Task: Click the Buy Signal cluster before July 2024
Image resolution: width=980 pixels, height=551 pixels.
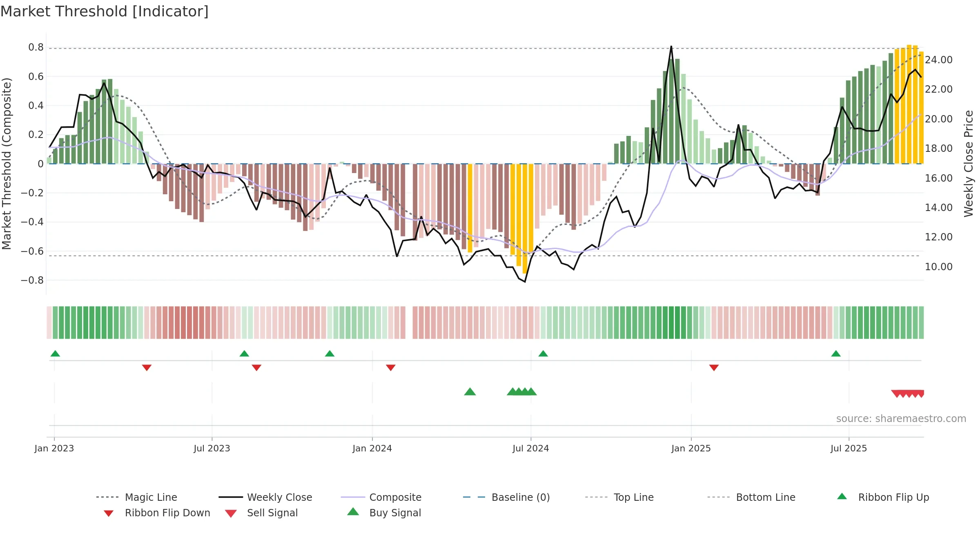Action: [522, 392]
